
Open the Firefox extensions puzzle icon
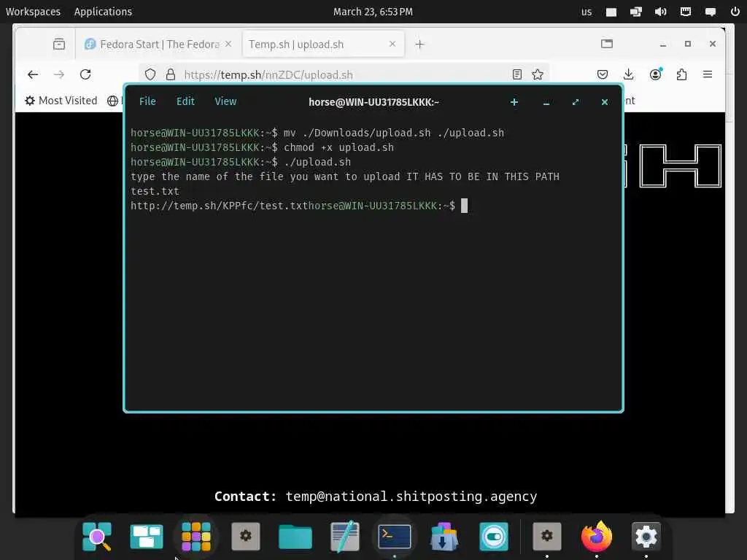682,74
